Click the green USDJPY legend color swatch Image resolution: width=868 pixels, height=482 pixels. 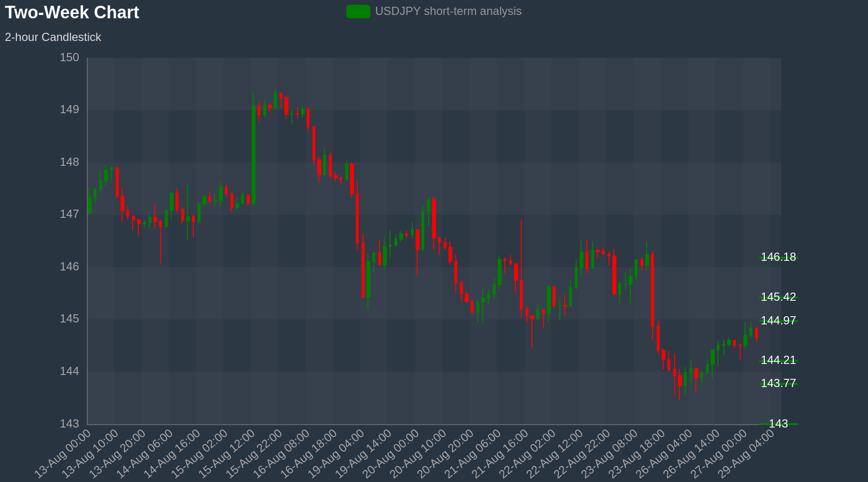coord(358,12)
